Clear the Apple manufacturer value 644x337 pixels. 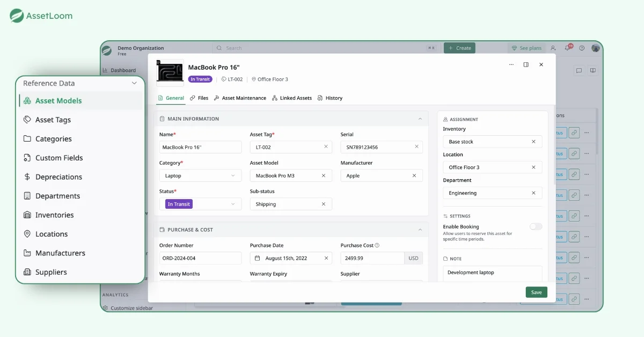click(414, 175)
